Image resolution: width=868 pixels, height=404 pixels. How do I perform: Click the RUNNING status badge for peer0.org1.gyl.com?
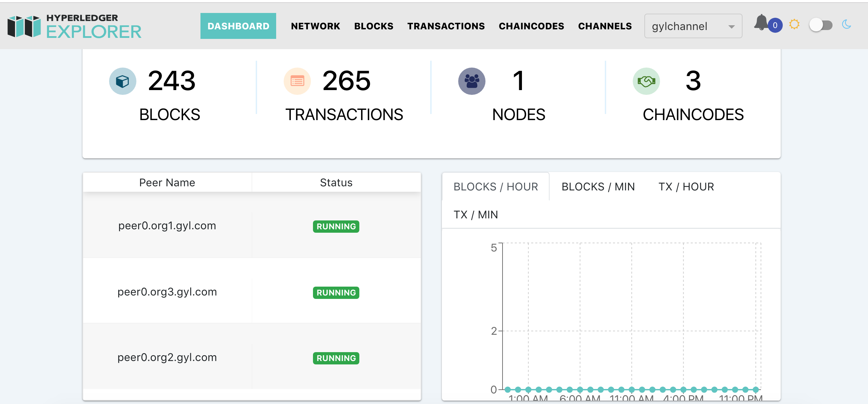coord(336,226)
